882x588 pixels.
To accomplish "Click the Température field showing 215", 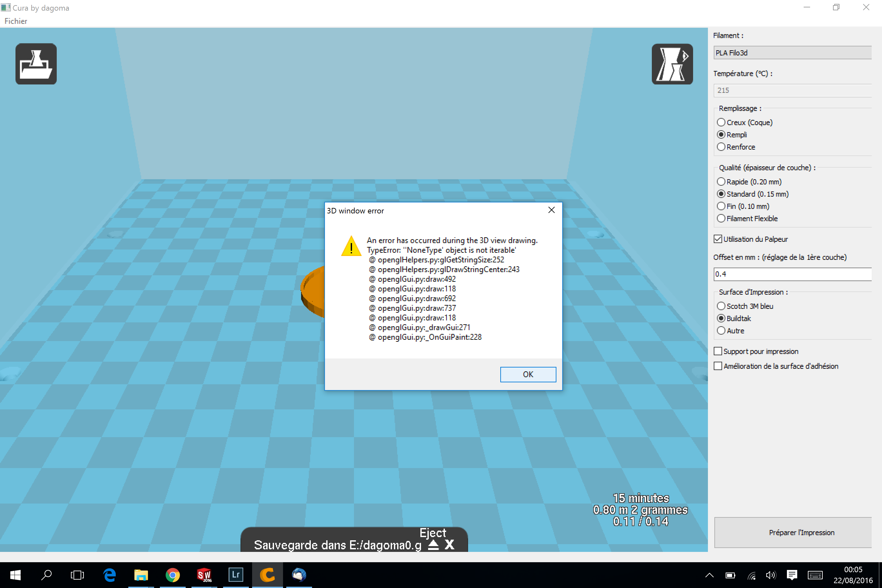I will click(x=793, y=90).
